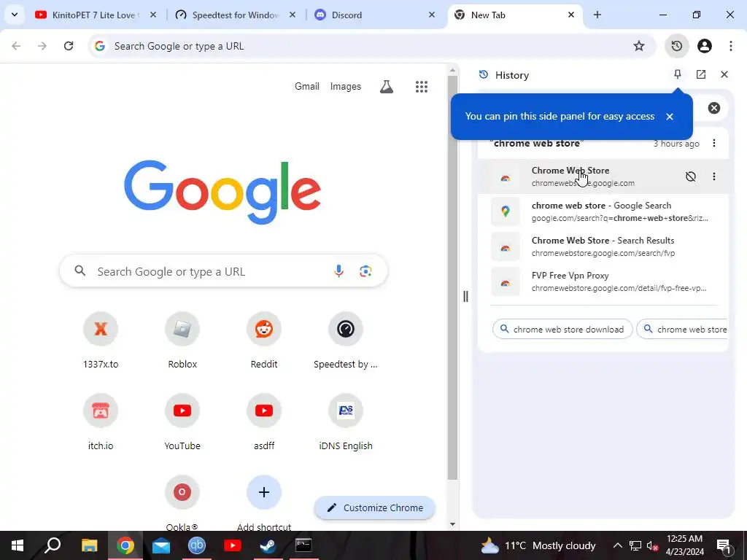Open a new tab with plus button
Image resolution: width=747 pixels, height=560 pixels.
597,15
